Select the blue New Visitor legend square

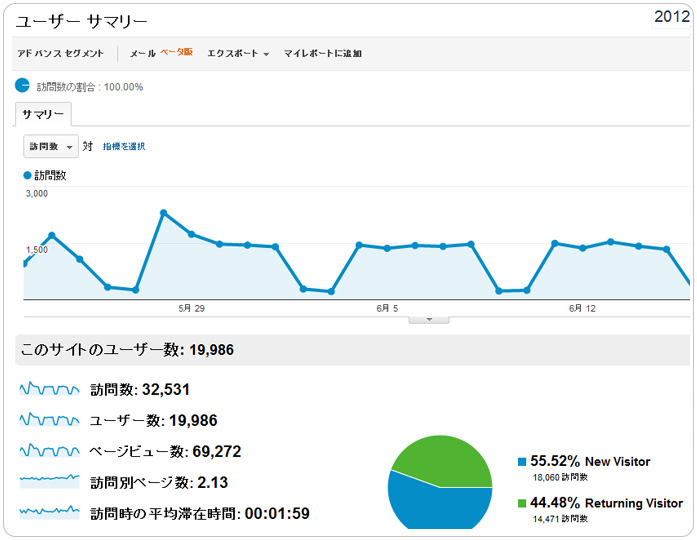pos(522,462)
